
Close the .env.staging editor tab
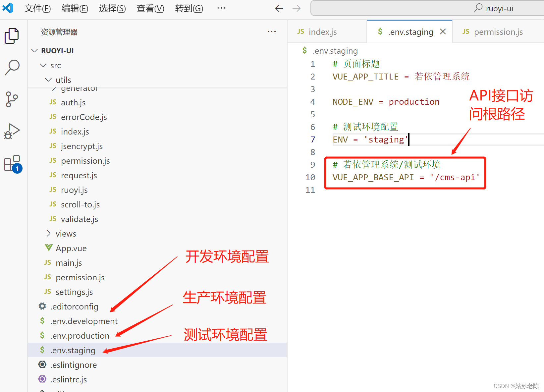(x=443, y=31)
